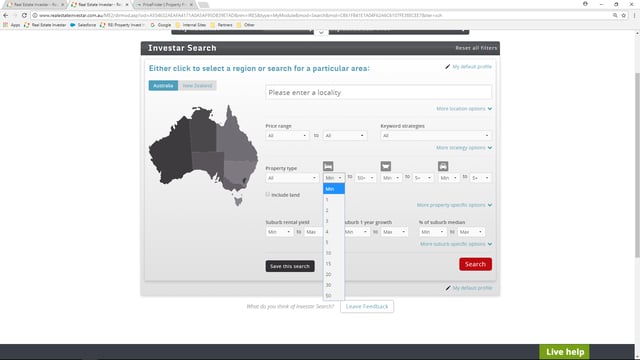
Task: Reload the page with refresh icon
Action: tap(24, 15)
